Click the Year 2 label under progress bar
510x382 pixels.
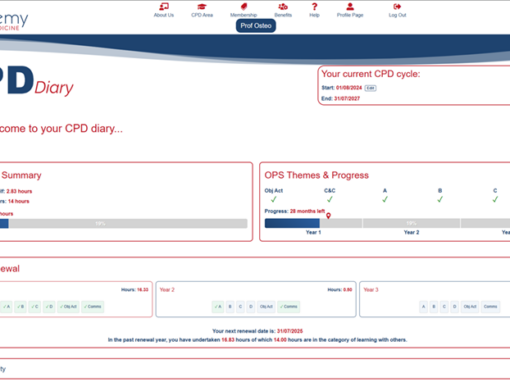(x=411, y=232)
